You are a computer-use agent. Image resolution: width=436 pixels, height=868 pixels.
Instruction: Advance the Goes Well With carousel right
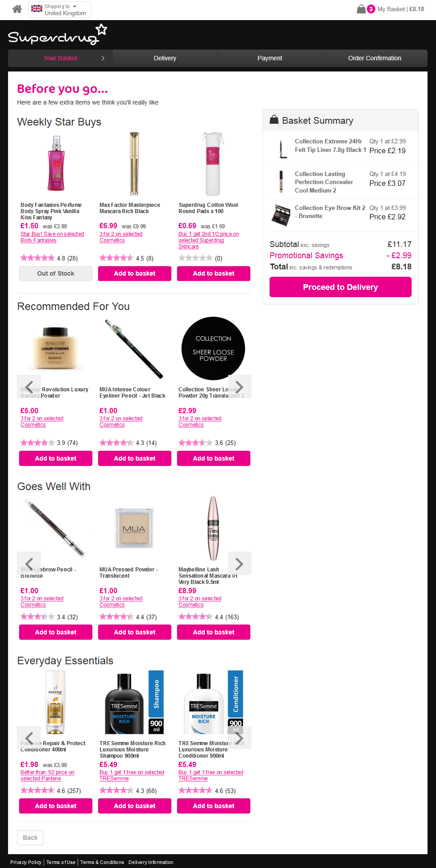(x=240, y=563)
